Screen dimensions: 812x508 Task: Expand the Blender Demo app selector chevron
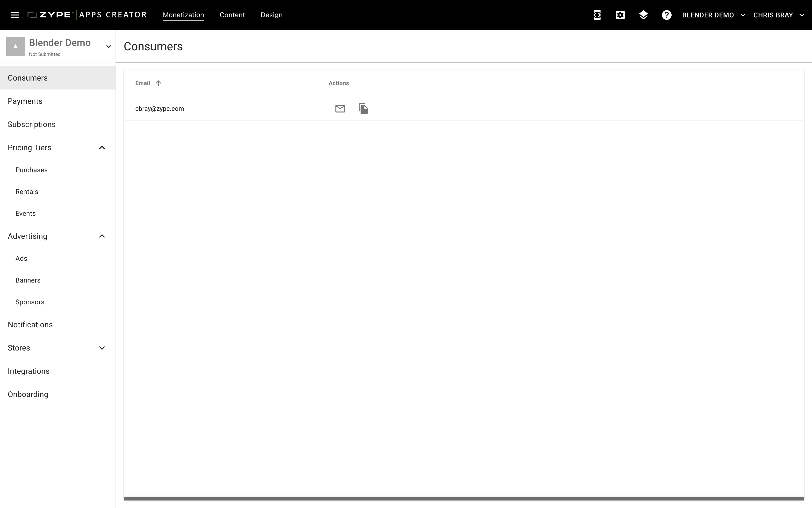(108, 46)
